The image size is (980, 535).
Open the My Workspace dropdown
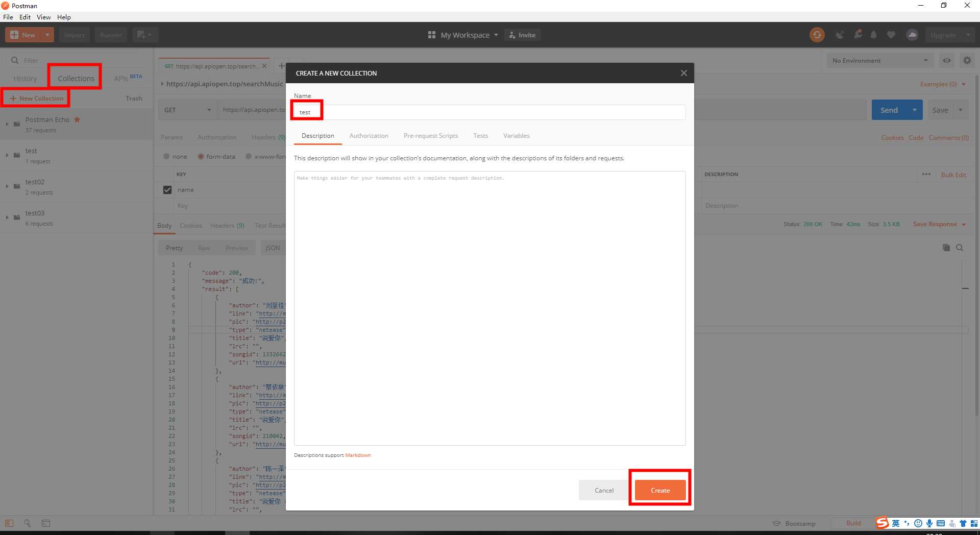[x=469, y=35]
